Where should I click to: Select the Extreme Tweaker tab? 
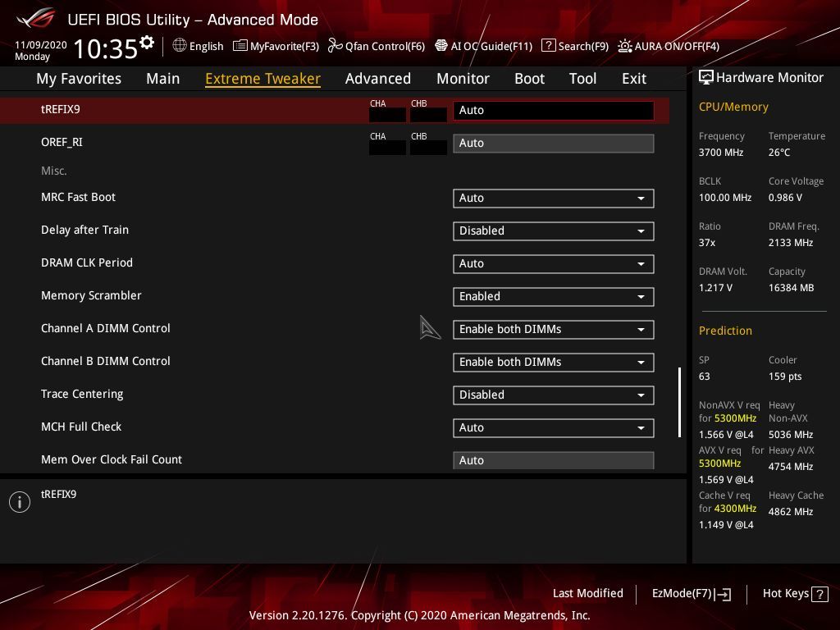(x=263, y=79)
